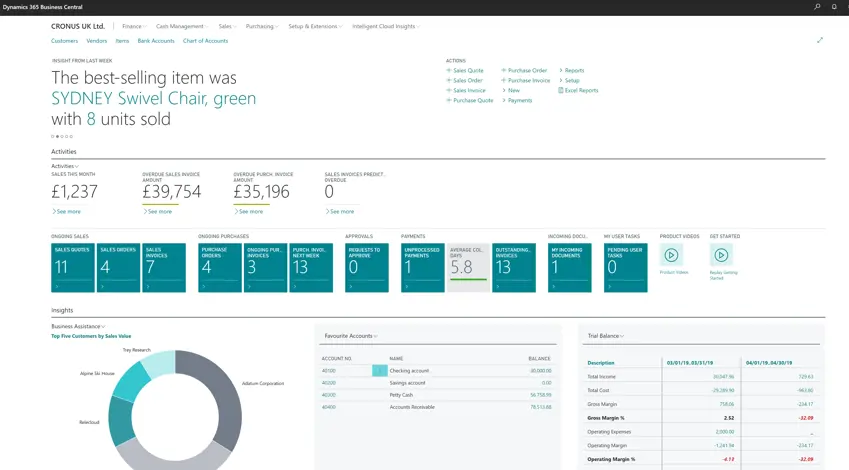Open the Average Collection Days tile
The width and height of the screenshot is (849, 470).
(468, 267)
